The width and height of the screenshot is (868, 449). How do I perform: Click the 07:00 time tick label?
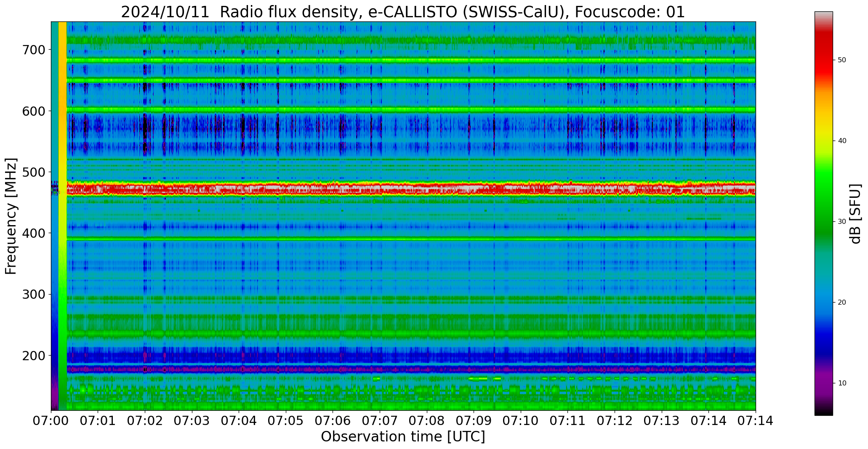point(51,420)
